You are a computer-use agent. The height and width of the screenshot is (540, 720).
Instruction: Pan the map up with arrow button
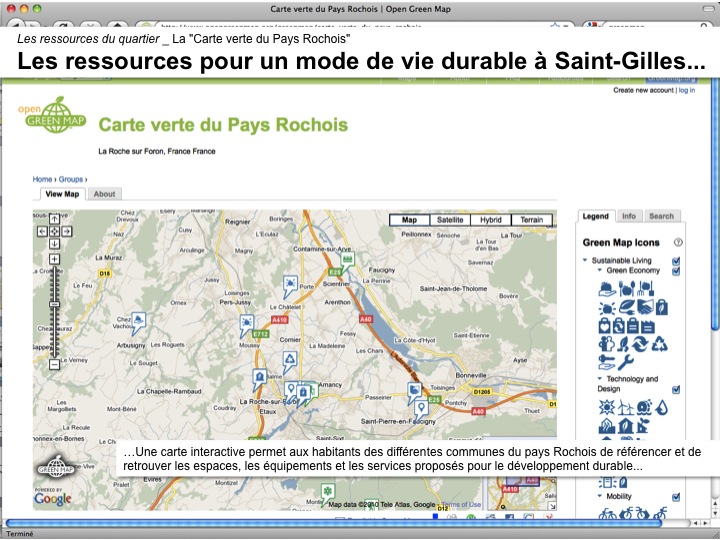[x=54, y=220]
